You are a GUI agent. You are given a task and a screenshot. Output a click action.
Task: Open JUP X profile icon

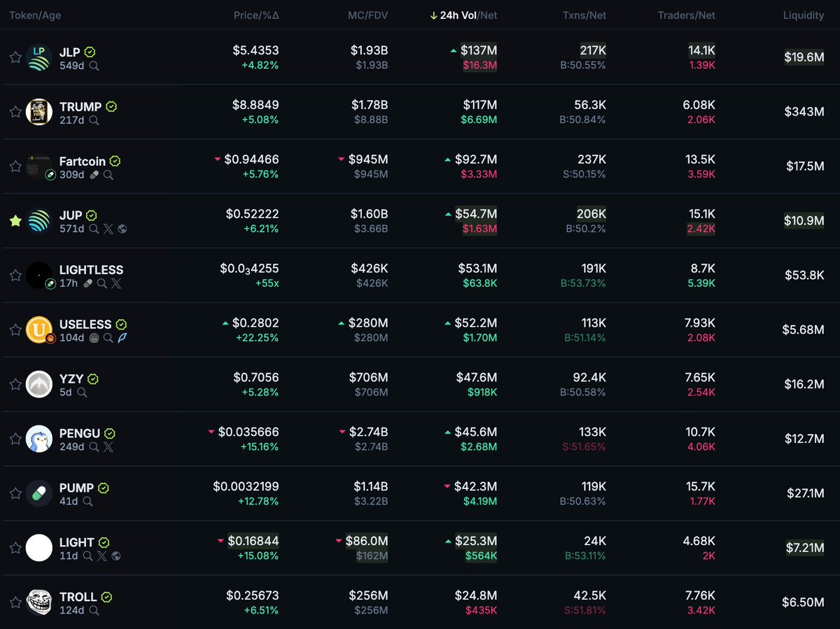[108, 229]
